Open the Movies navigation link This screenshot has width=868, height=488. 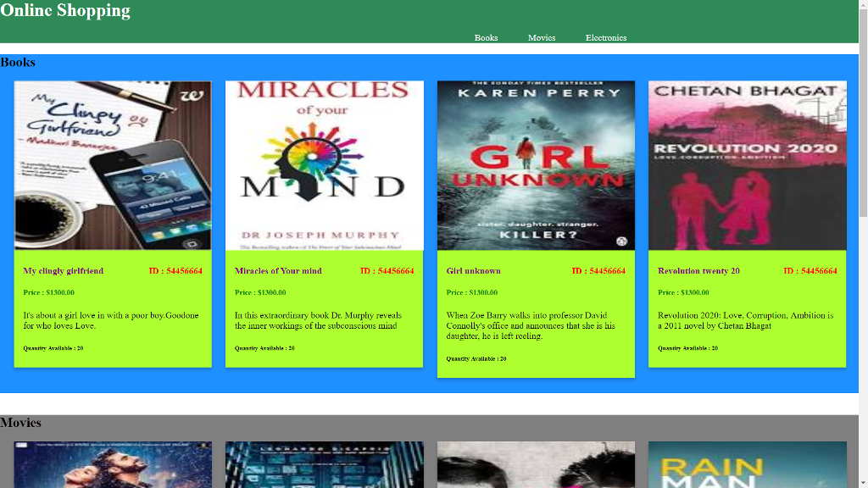click(541, 37)
